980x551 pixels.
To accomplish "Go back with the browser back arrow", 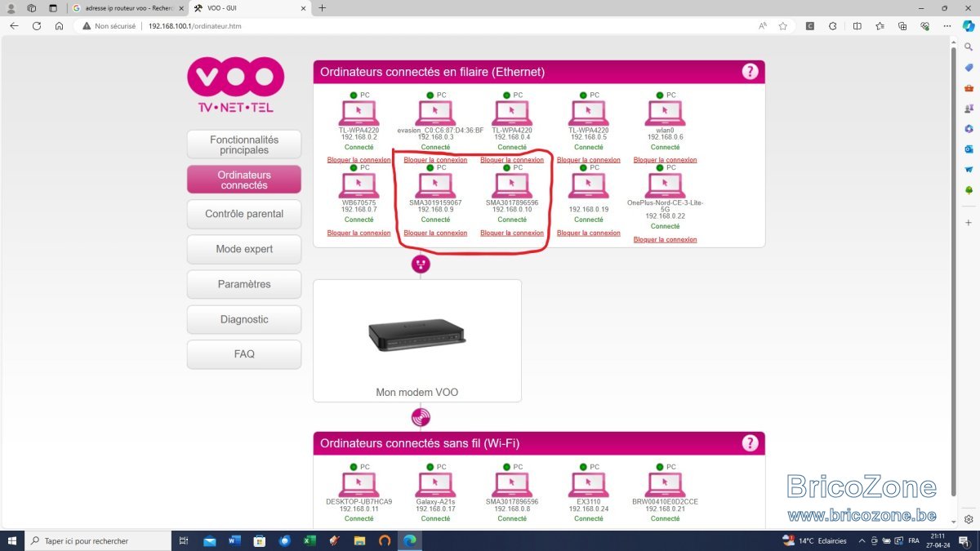I will coord(14,26).
